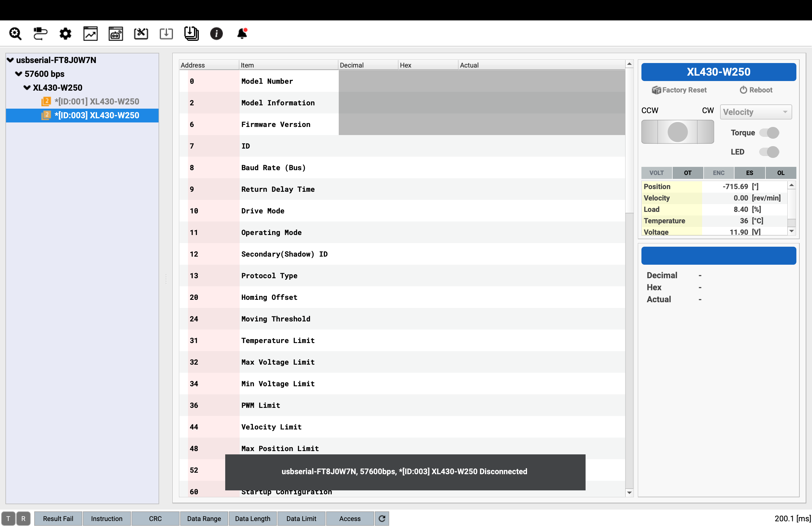Toggle the T packet indicator button

click(x=8, y=519)
